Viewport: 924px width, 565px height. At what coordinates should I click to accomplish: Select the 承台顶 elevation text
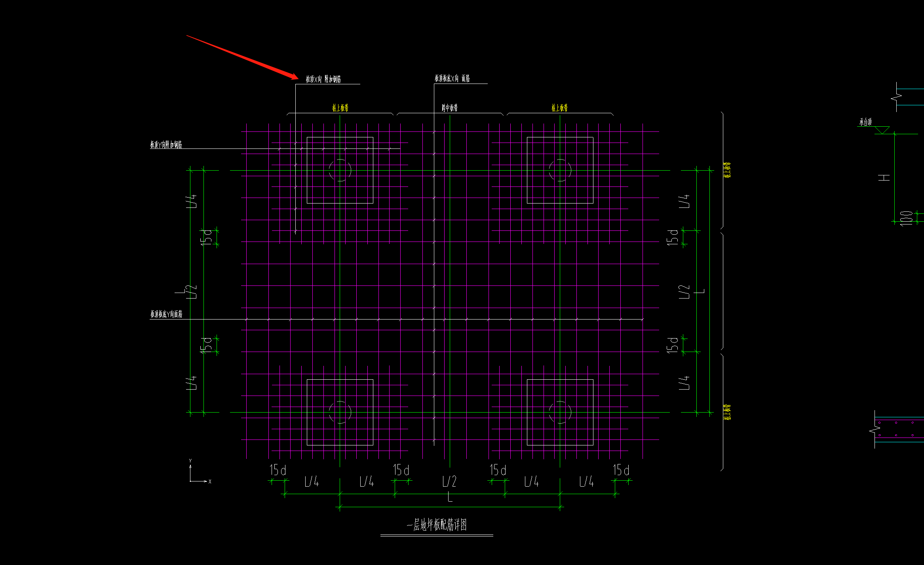[x=865, y=122]
